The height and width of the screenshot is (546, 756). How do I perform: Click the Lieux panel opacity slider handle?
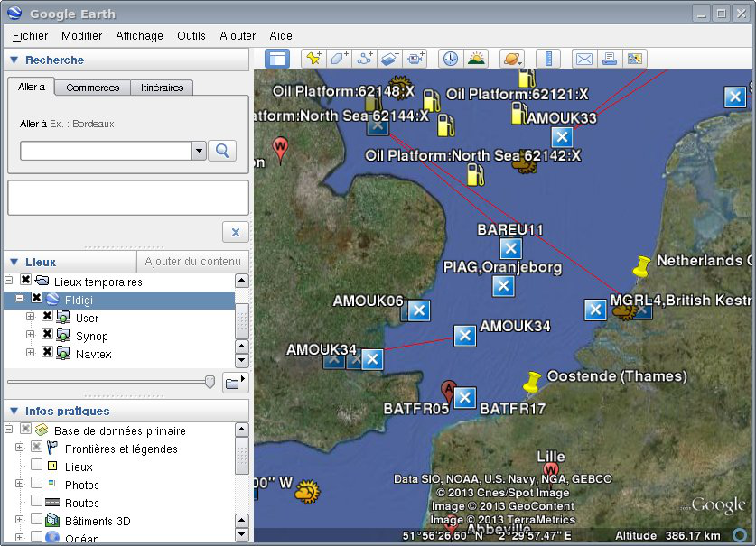pos(210,382)
